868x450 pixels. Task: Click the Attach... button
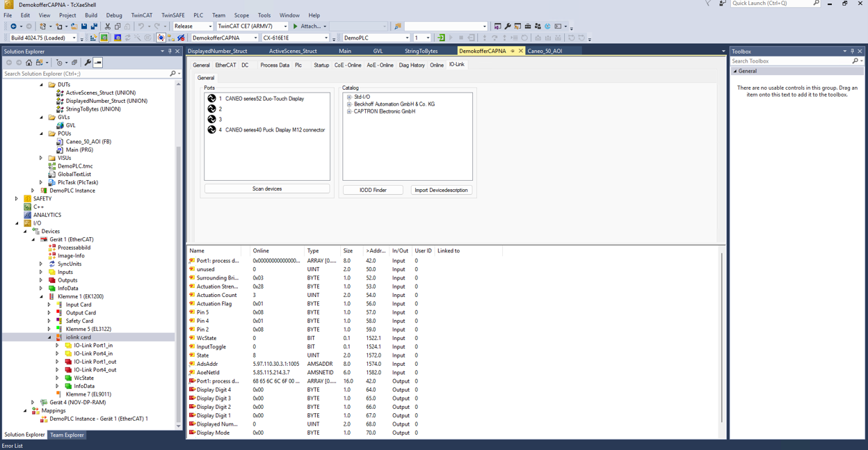point(310,26)
